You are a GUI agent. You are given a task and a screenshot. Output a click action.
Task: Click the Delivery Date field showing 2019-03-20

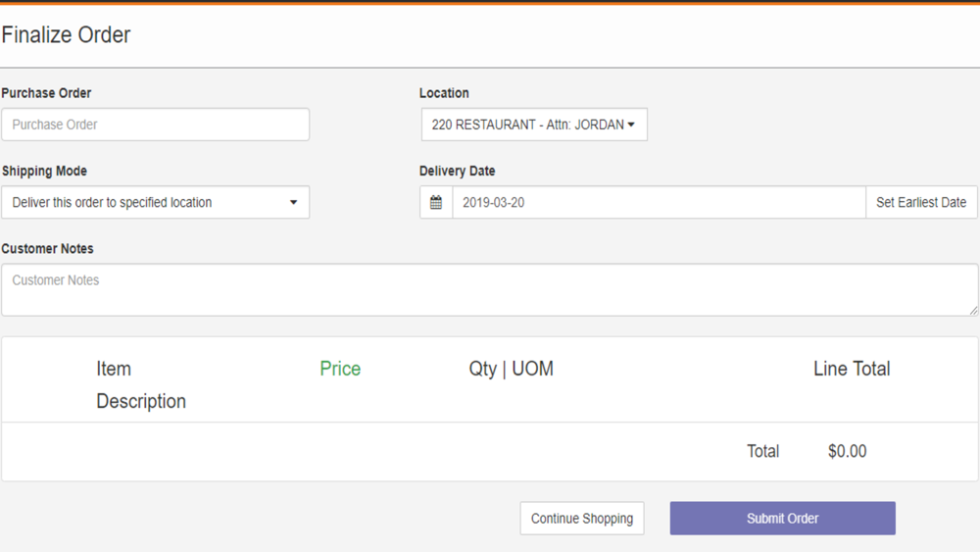click(659, 203)
